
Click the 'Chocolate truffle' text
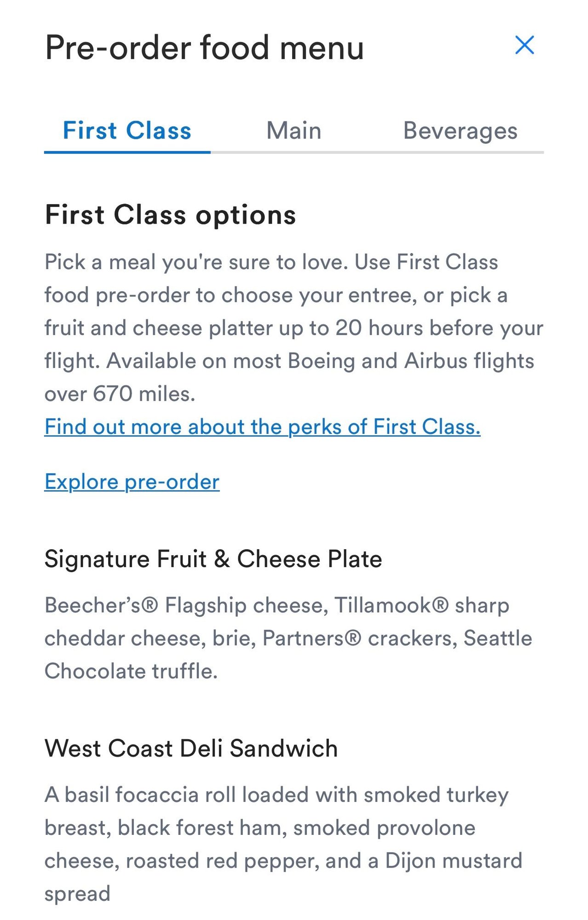point(131,671)
